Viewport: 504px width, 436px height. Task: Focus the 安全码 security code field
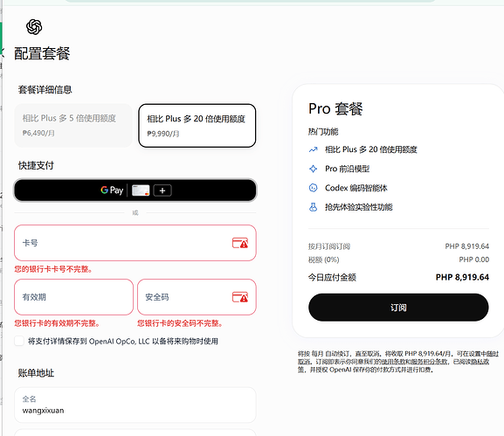(197, 297)
